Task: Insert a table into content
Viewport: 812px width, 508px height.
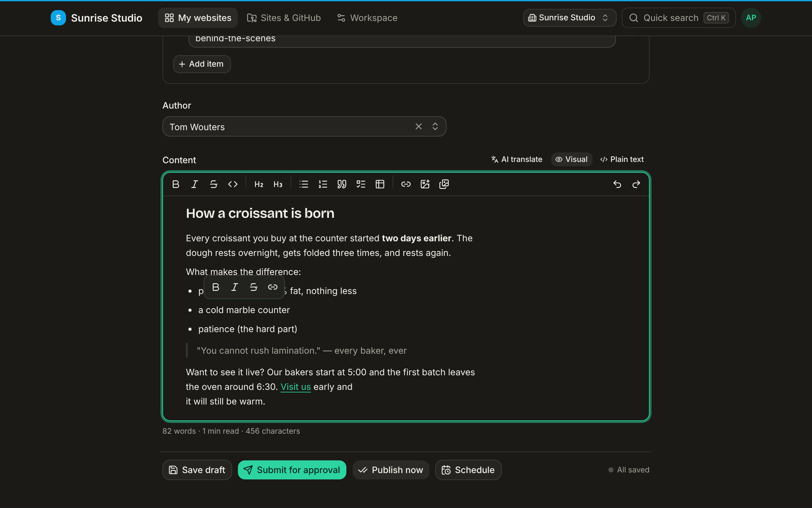Action: pyautogui.click(x=380, y=184)
